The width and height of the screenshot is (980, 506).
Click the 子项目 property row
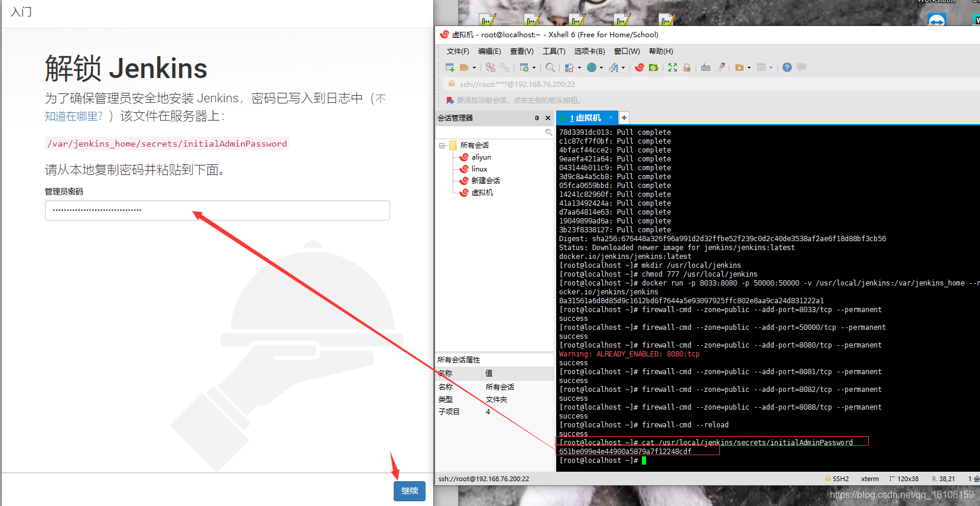tap(494, 412)
